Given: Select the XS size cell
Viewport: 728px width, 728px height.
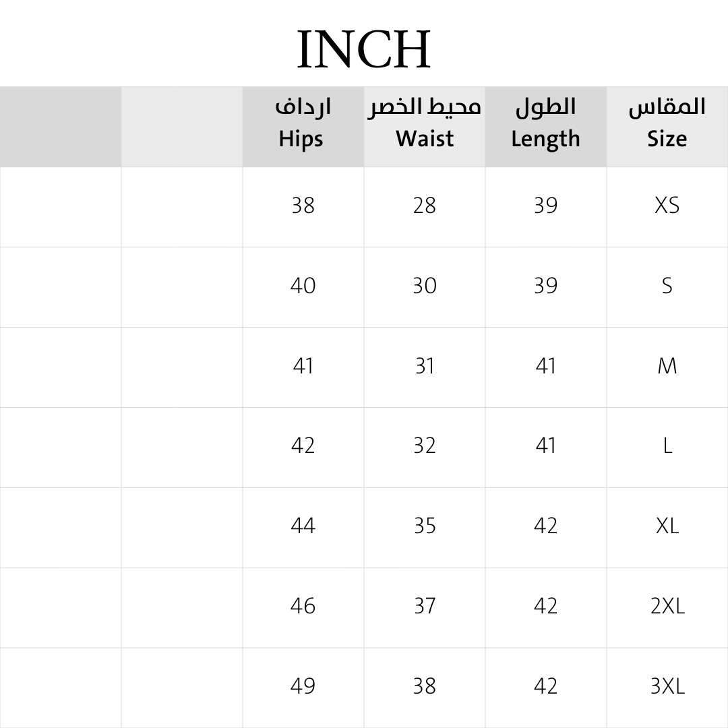Looking at the screenshot, I should click(667, 206).
